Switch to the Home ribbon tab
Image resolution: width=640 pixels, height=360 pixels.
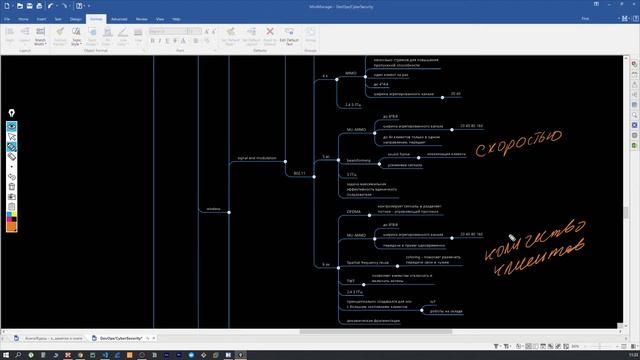(x=23, y=19)
